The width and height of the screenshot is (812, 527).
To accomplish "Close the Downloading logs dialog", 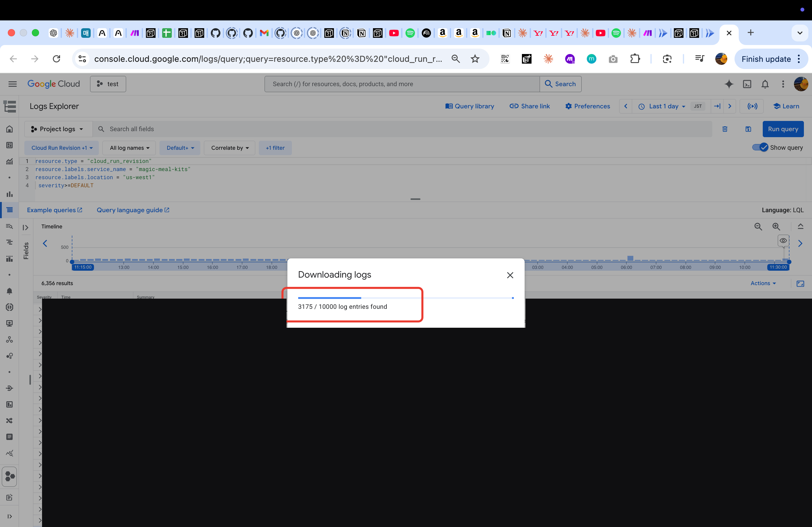I will pyautogui.click(x=510, y=275).
